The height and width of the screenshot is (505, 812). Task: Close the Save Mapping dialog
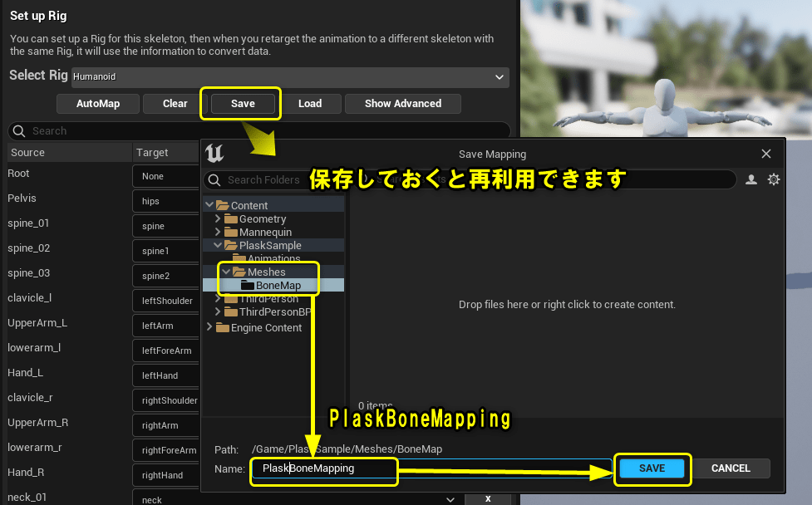tap(766, 154)
